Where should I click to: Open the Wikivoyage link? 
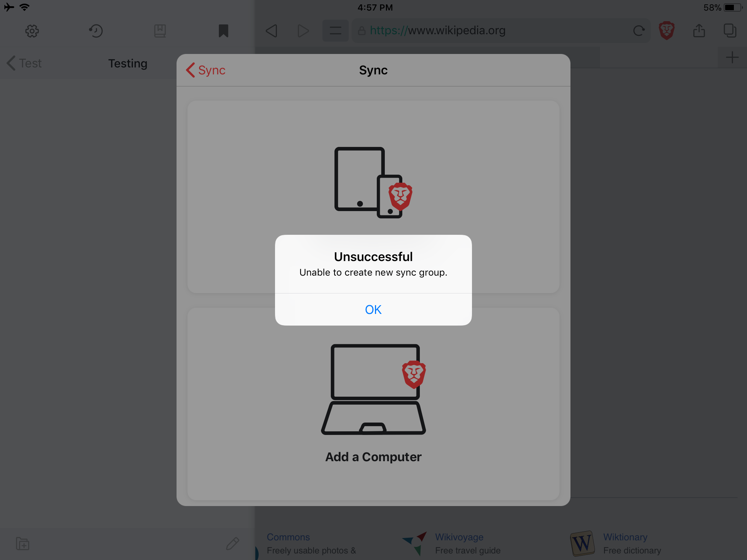tap(459, 537)
